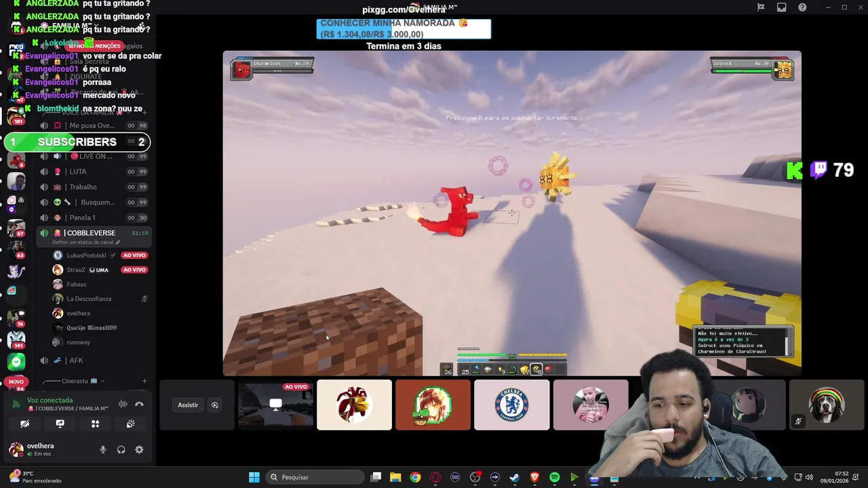Join the Busquem... voice channel
The width and height of the screenshot is (868, 488).
[93, 202]
